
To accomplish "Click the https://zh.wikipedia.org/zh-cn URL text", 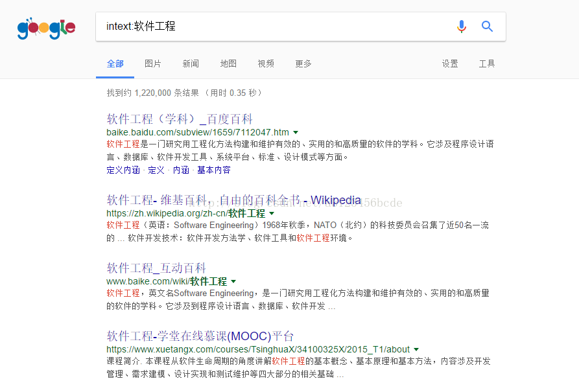I will pos(185,213).
